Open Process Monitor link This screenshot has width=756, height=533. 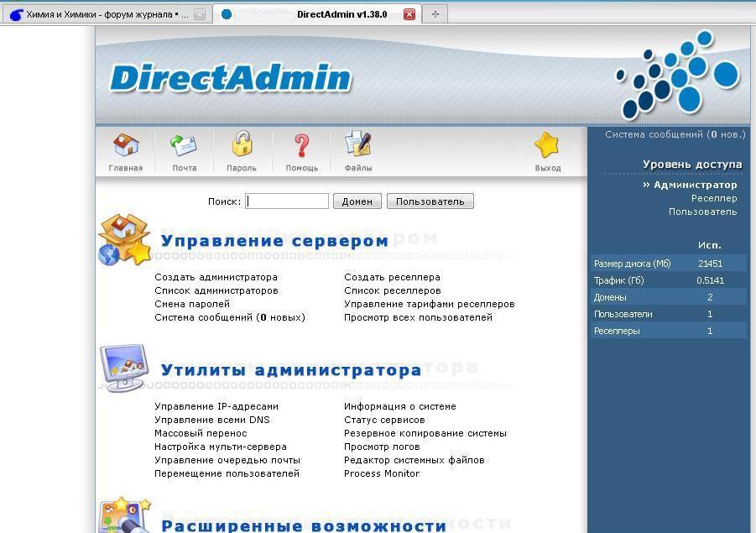(x=381, y=473)
